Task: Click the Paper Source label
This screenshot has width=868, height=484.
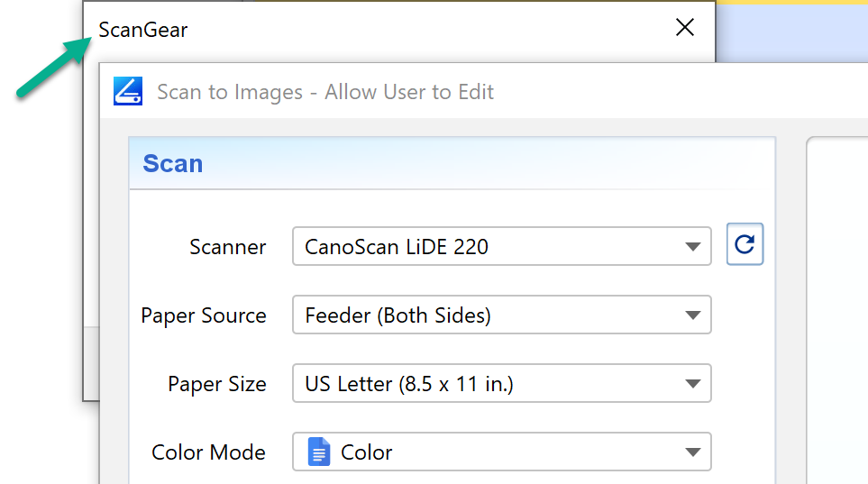Action: (204, 315)
